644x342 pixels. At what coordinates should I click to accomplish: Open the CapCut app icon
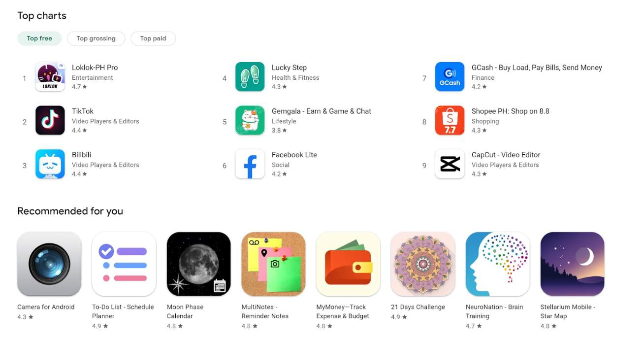450,164
